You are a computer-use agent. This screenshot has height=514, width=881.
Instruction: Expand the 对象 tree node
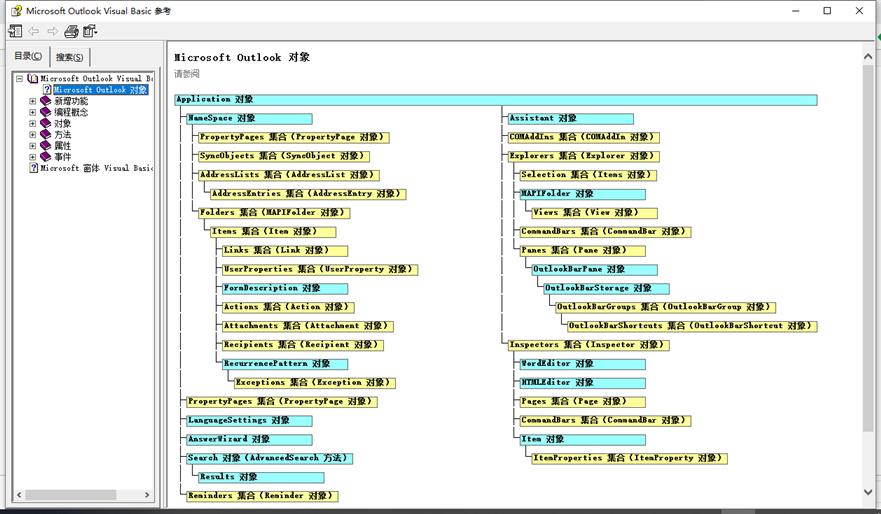(x=33, y=124)
